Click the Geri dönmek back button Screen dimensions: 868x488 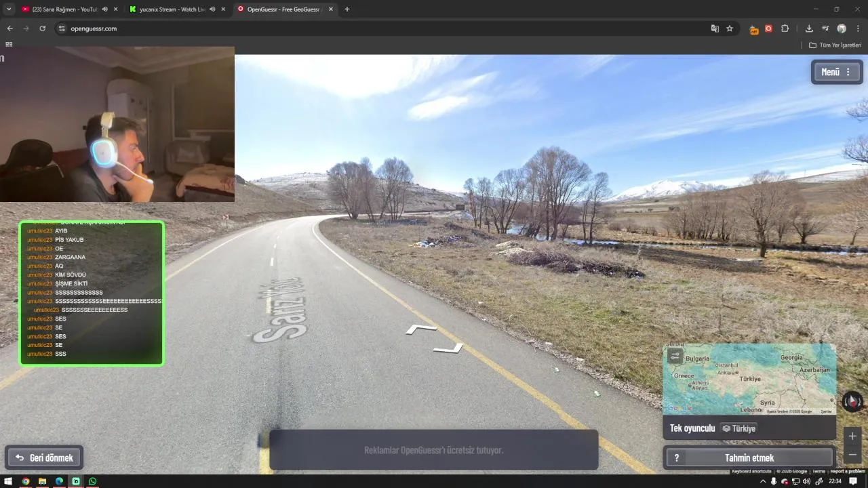(x=45, y=457)
